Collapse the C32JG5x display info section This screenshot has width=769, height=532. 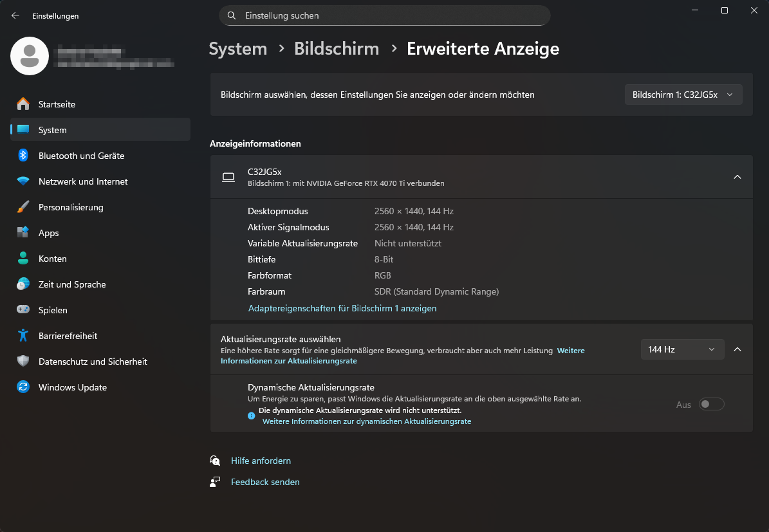tap(737, 177)
